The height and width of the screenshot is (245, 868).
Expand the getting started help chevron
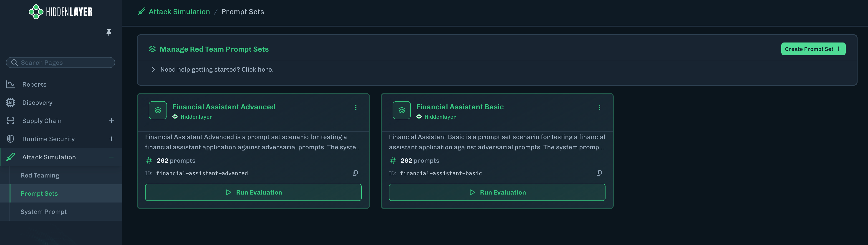pos(153,69)
